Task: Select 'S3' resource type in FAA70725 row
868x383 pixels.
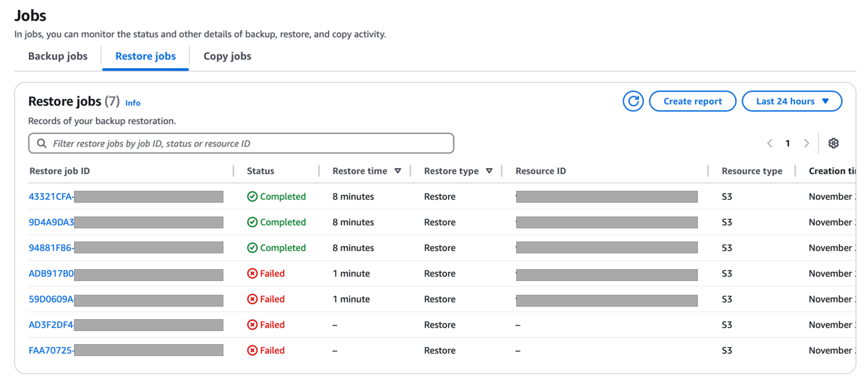Action: click(x=727, y=350)
